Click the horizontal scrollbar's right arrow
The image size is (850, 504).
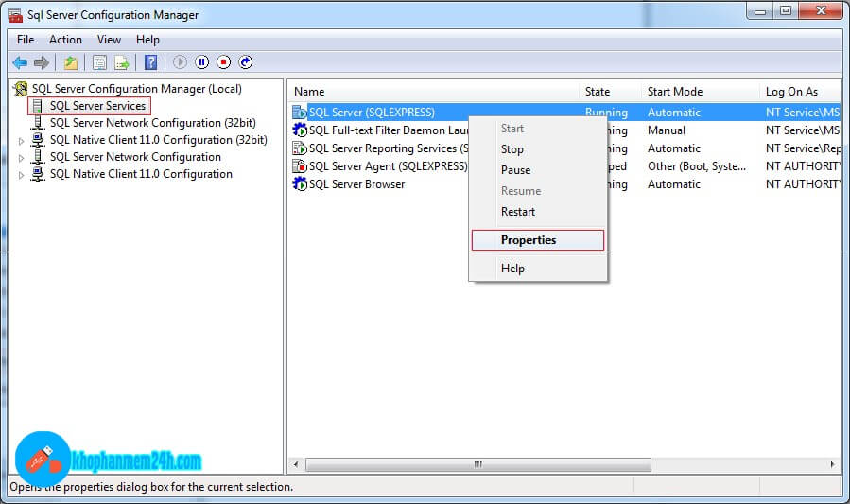[833, 464]
